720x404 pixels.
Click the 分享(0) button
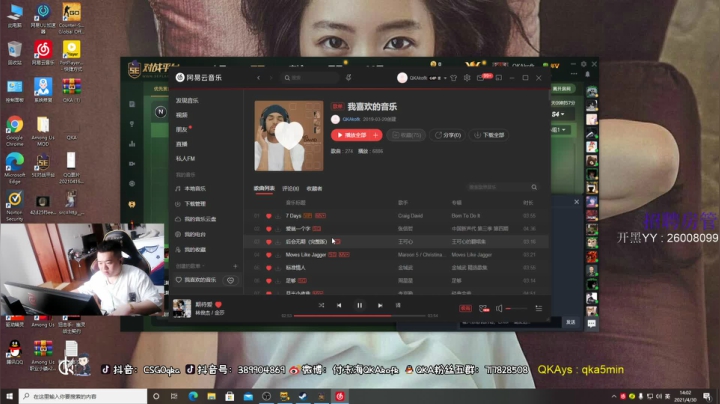pyautogui.click(x=448, y=135)
